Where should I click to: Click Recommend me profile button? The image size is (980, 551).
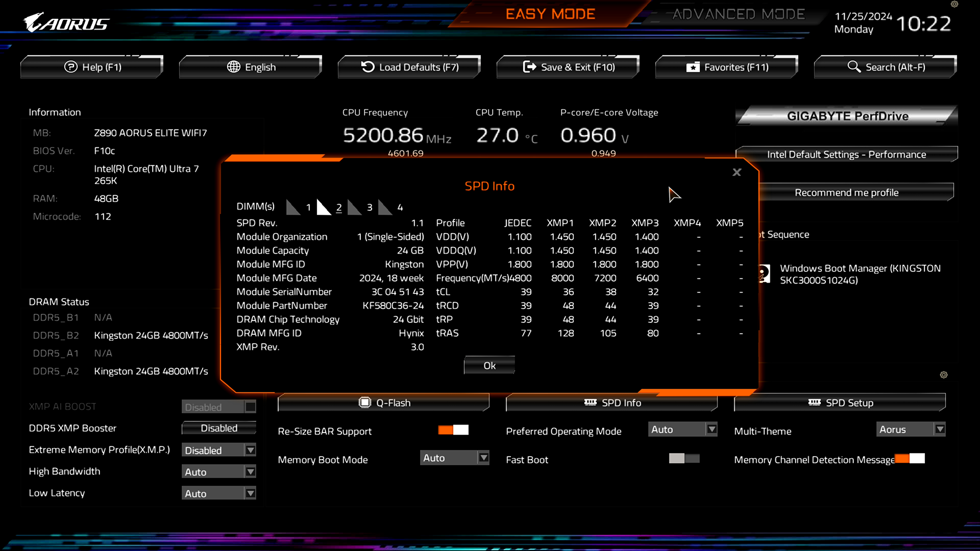pos(847,192)
